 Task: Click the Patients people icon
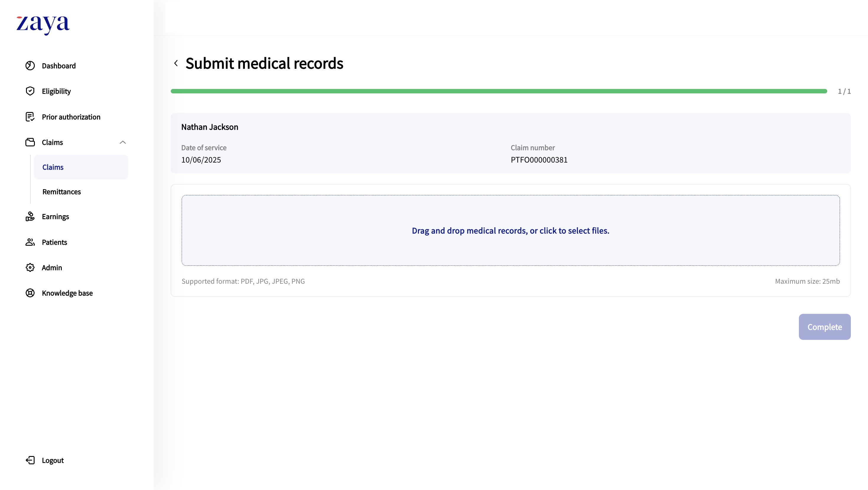click(x=30, y=242)
